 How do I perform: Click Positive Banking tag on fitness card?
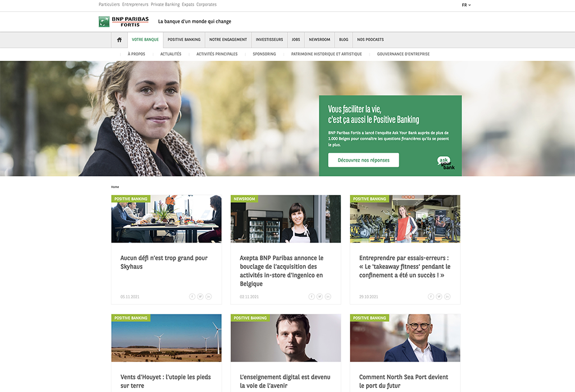tap(369, 199)
